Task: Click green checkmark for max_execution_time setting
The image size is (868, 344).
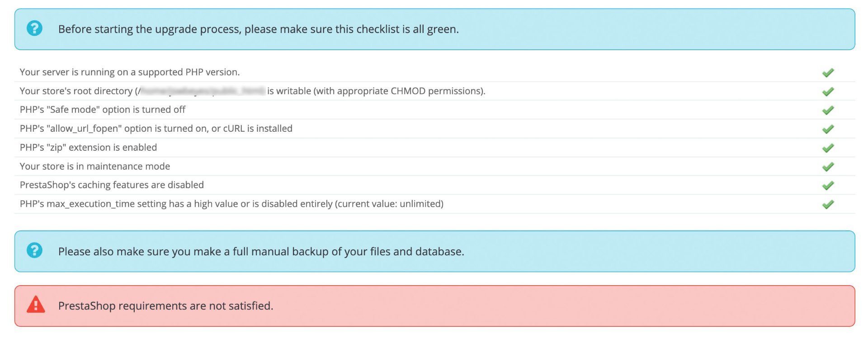Action: 828,204
